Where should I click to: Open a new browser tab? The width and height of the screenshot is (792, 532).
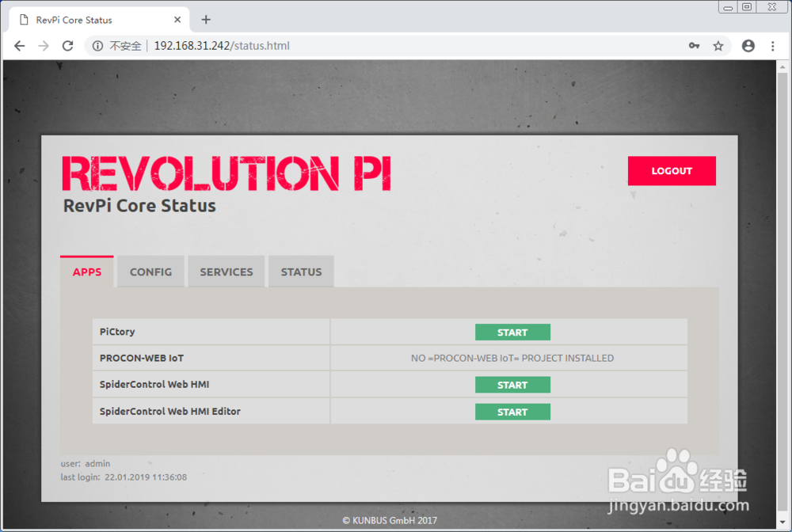tap(206, 20)
